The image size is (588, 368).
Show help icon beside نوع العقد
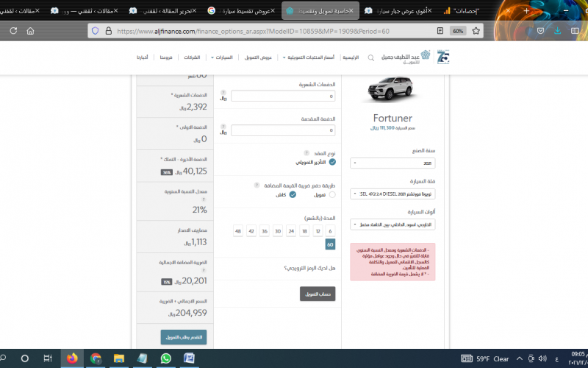point(306,153)
